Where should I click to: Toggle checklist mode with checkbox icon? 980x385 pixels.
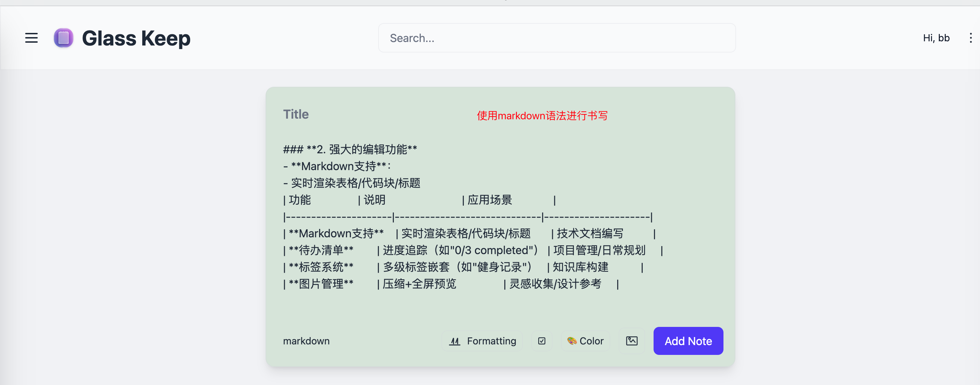point(542,341)
